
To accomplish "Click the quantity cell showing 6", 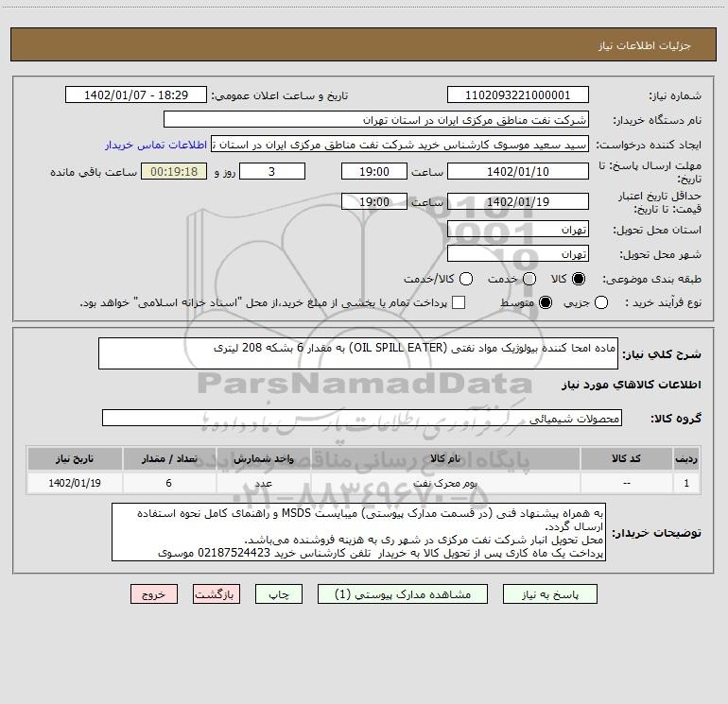I will click(169, 483).
